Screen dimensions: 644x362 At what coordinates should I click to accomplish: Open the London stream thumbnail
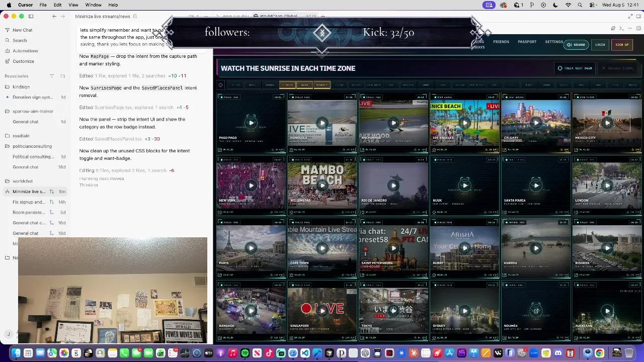607,186
